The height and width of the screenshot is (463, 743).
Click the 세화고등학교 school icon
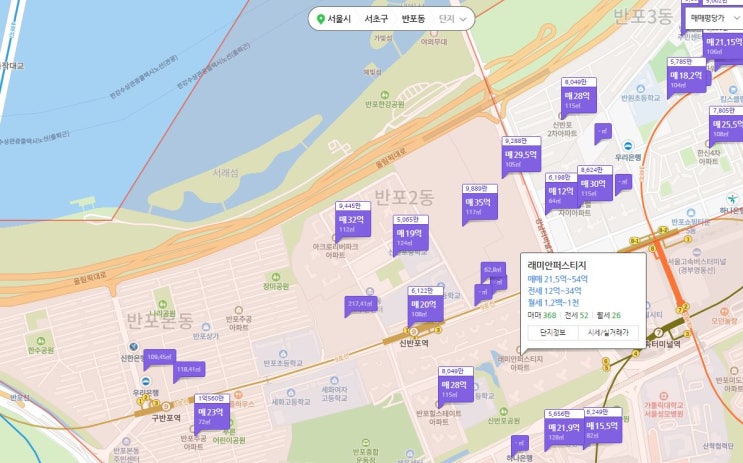[291, 393]
